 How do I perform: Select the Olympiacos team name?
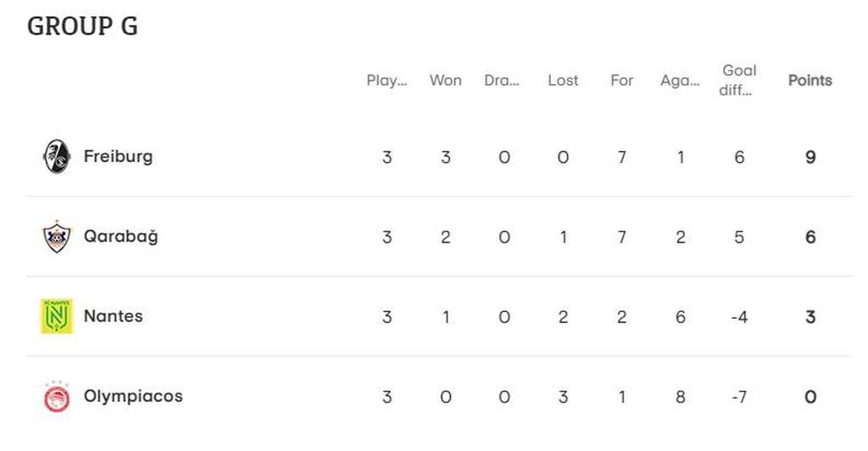(x=133, y=396)
